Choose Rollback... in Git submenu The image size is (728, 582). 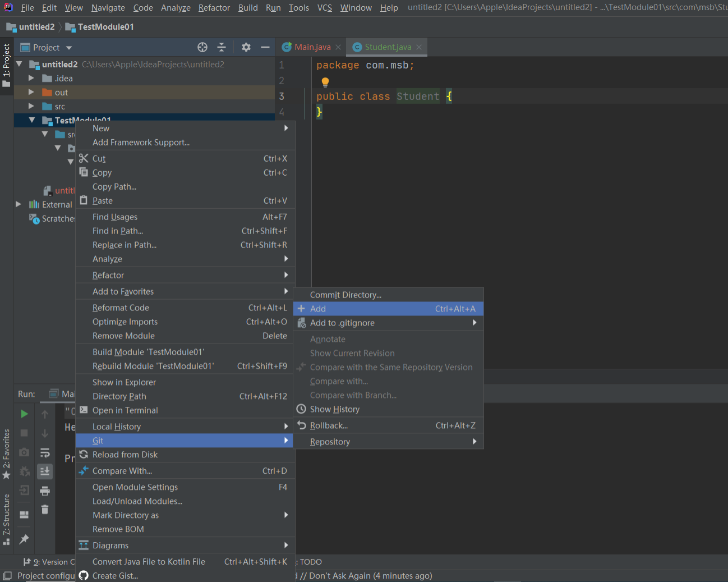tap(389, 425)
